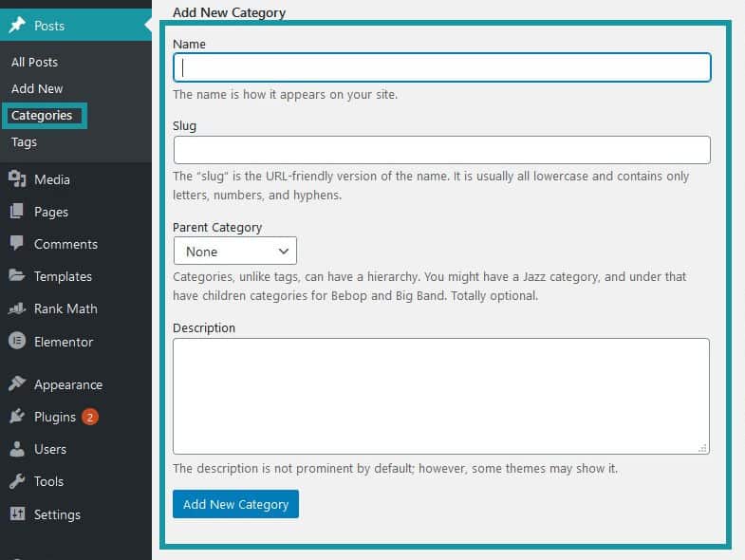Click the Settings sliders icon
The height and width of the screenshot is (560, 745).
[x=16, y=514]
